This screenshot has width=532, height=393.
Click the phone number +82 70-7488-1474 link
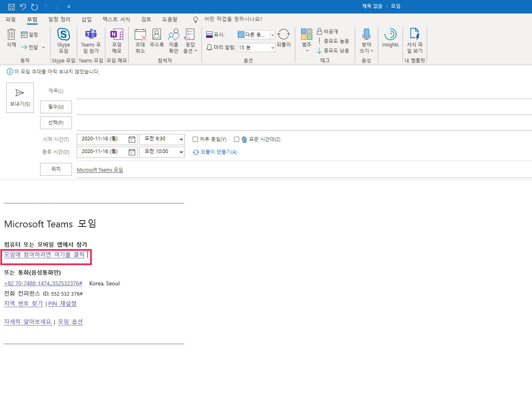click(43, 283)
